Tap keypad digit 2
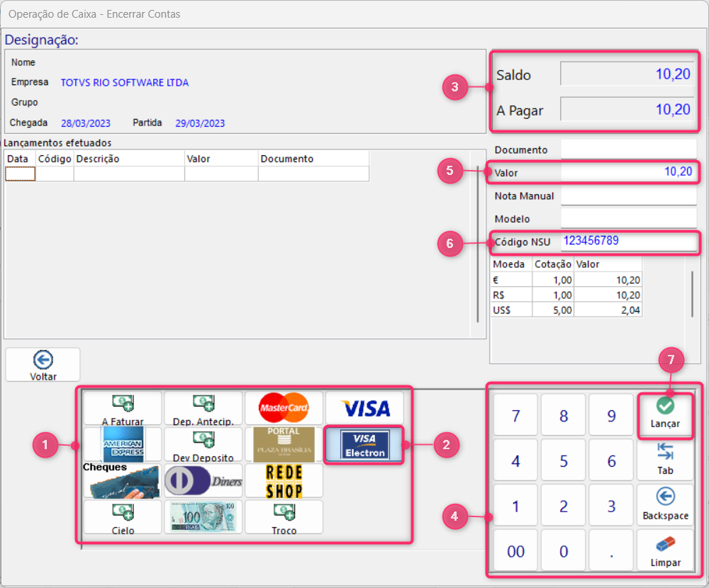This screenshot has width=709, height=588. point(564,506)
